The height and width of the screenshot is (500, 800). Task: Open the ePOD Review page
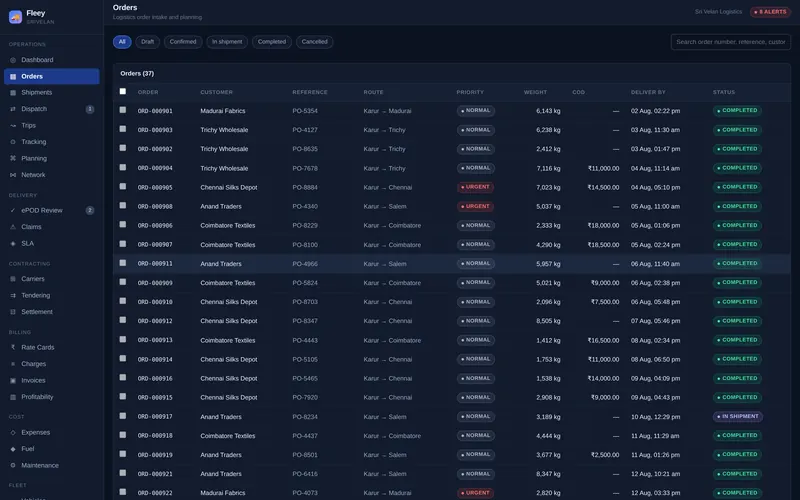coord(52,210)
